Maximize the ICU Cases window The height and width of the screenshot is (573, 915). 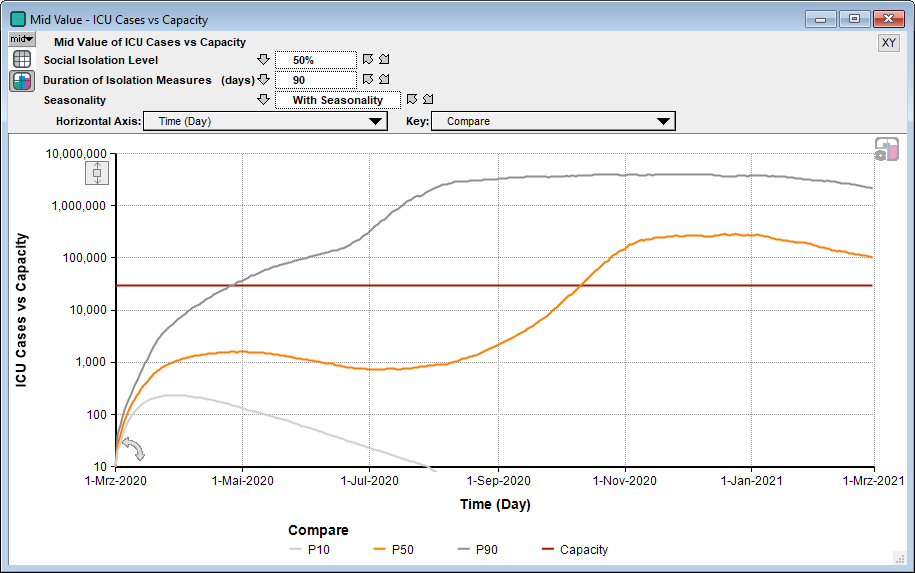click(x=854, y=19)
